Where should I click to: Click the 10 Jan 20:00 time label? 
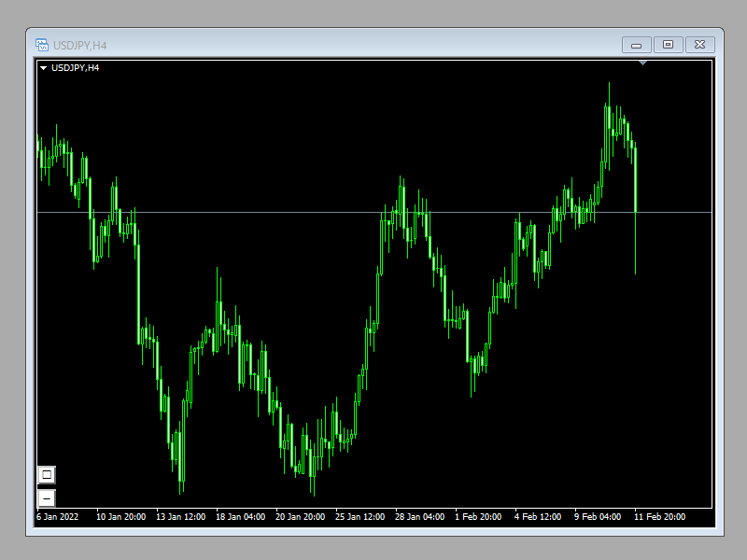point(120,516)
